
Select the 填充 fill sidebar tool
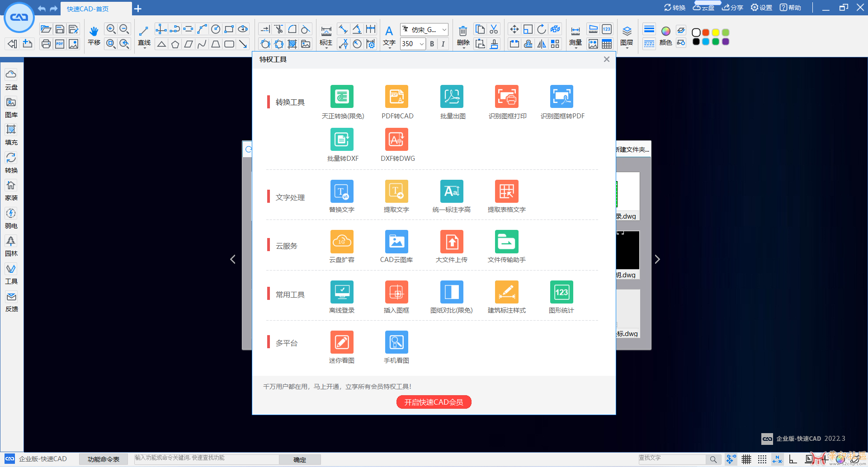11,135
